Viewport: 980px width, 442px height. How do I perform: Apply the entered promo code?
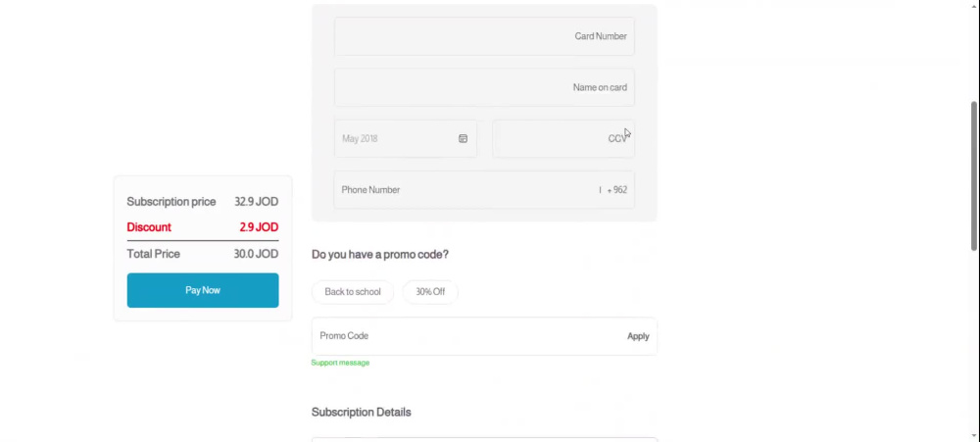pos(638,336)
